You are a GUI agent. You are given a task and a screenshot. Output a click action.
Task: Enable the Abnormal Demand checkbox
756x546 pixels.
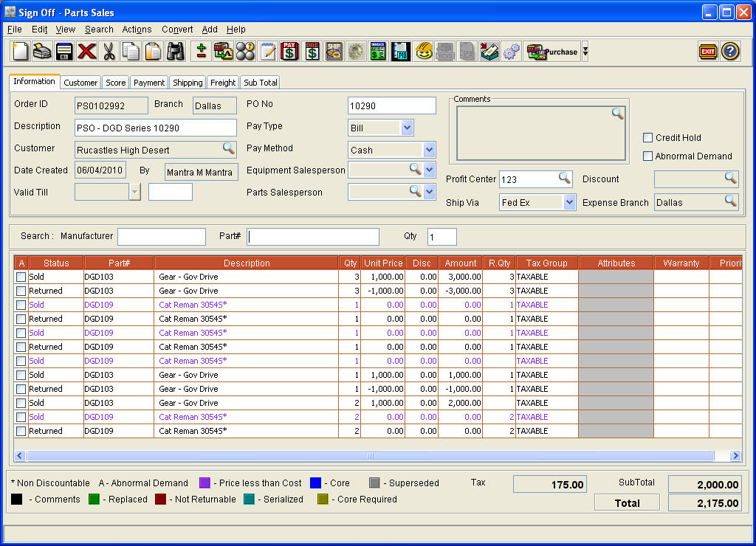coord(648,156)
